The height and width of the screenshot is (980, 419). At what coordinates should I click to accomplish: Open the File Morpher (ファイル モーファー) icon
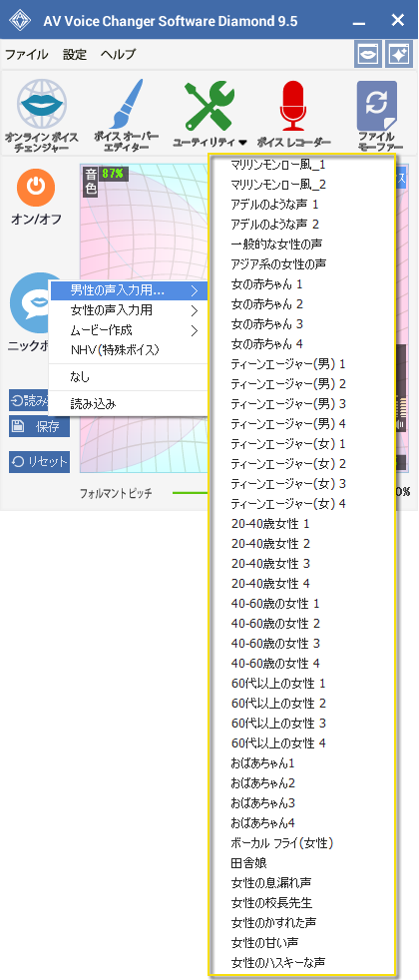coord(376,105)
